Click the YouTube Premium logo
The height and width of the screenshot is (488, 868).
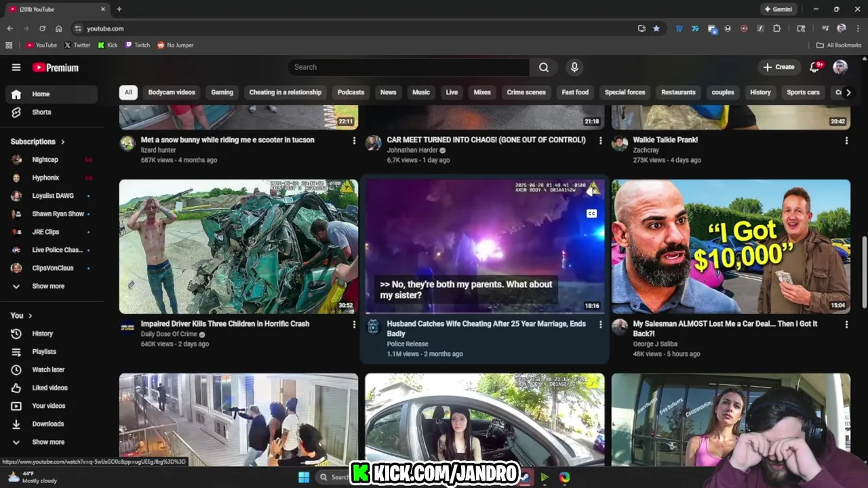56,67
